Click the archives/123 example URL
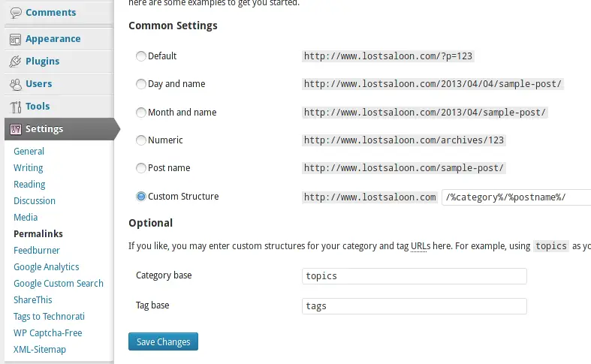 point(404,140)
